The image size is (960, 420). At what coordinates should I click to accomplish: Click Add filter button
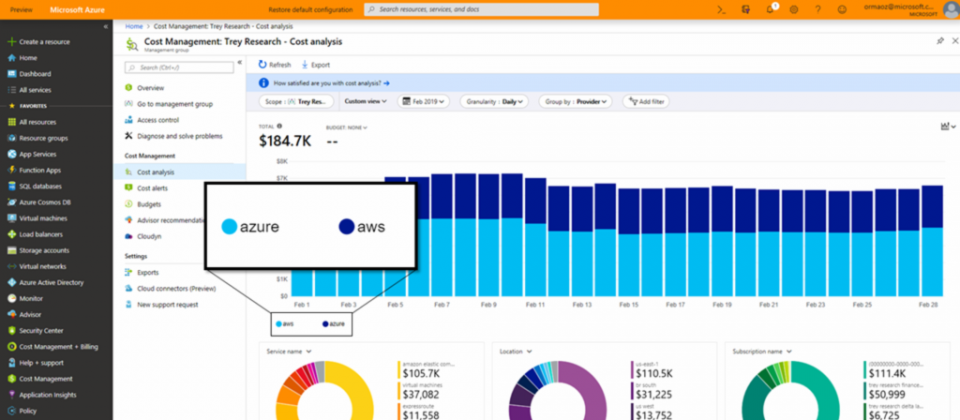click(646, 102)
